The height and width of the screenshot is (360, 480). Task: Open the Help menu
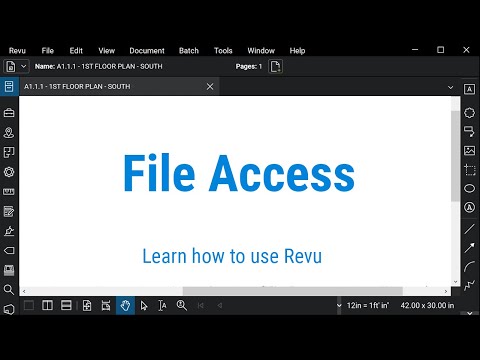tap(297, 51)
